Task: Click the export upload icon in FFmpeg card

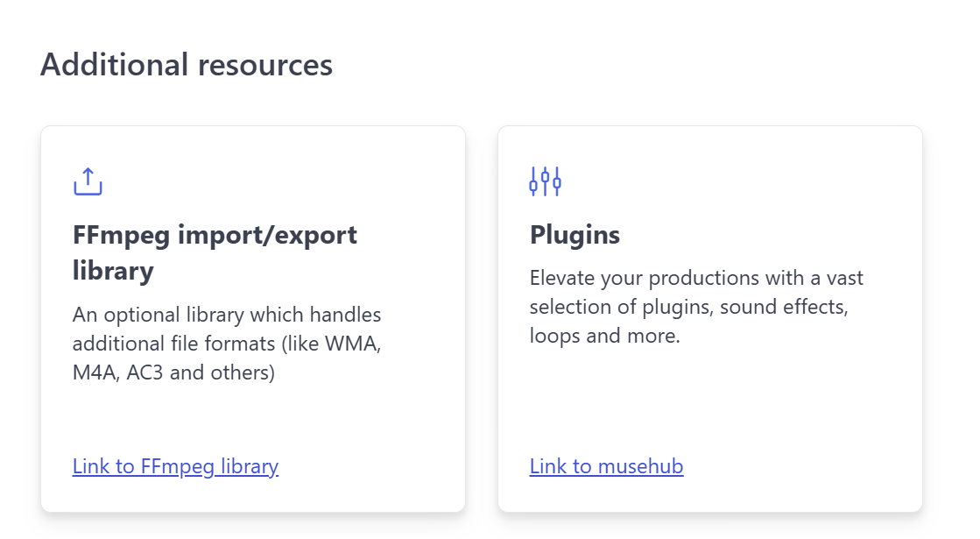Action: [x=88, y=181]
